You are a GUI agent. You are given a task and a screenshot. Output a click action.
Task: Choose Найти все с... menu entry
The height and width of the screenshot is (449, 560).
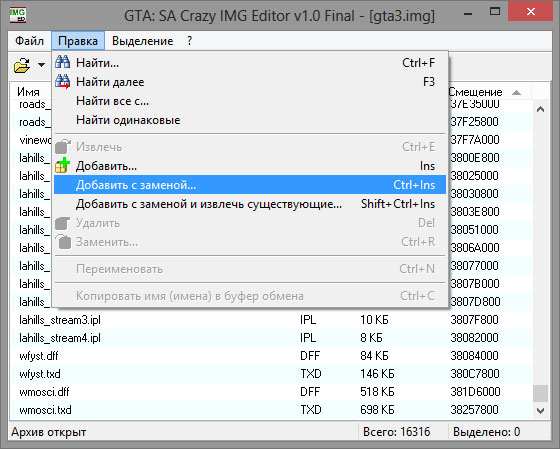click(x=250, y=101)
